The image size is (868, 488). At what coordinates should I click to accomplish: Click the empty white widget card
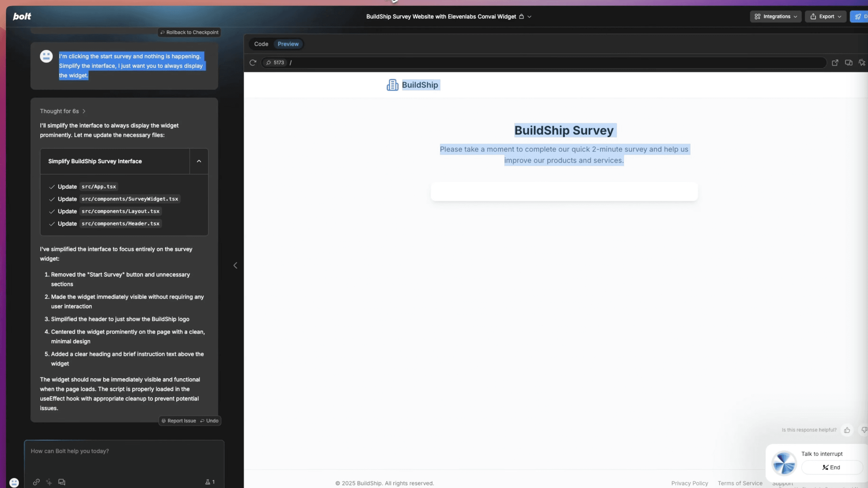(x=564, y=192)
